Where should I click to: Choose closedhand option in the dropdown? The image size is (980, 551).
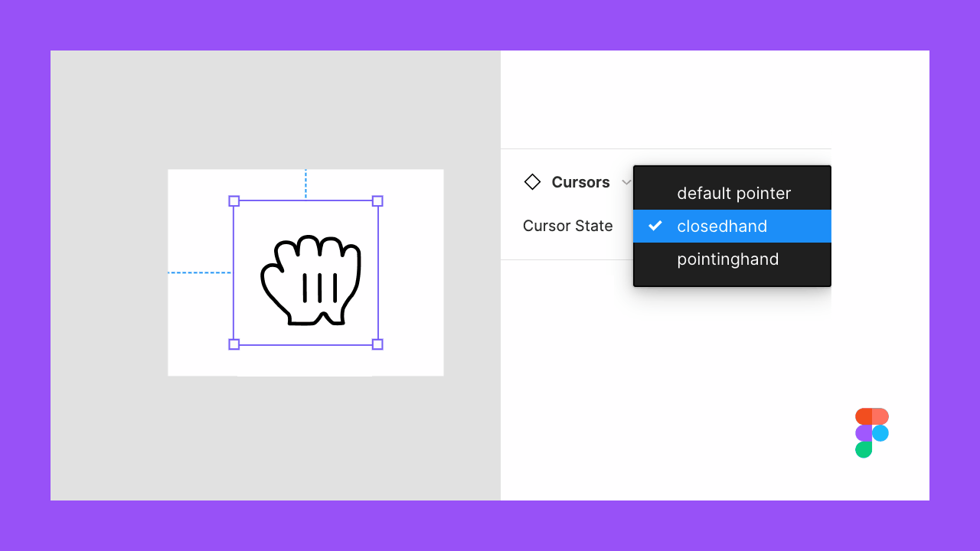point(732,227)
